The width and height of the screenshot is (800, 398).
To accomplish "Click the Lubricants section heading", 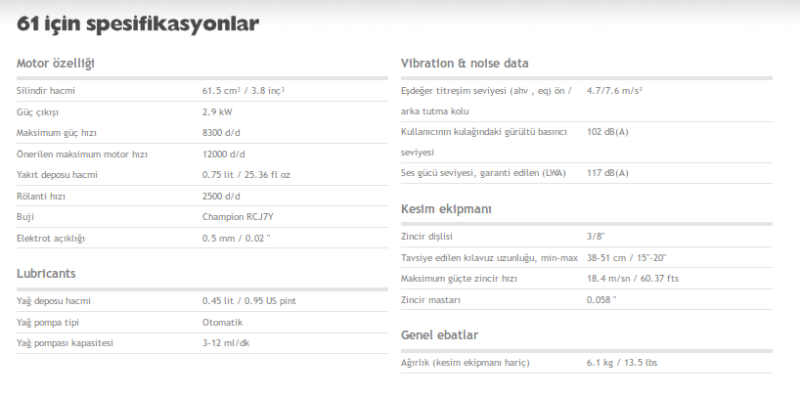I will click(x=46, y=273).
